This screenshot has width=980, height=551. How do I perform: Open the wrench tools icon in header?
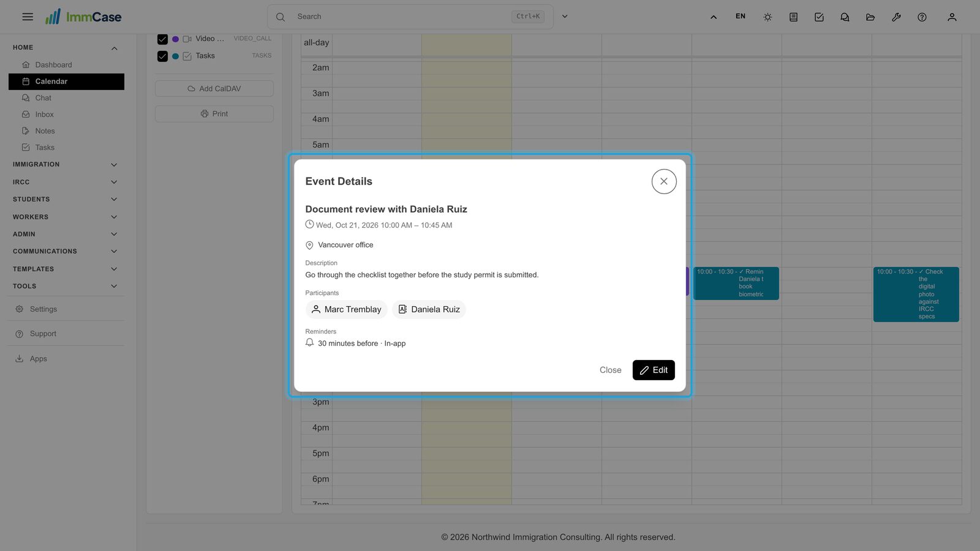click(896, 17)
